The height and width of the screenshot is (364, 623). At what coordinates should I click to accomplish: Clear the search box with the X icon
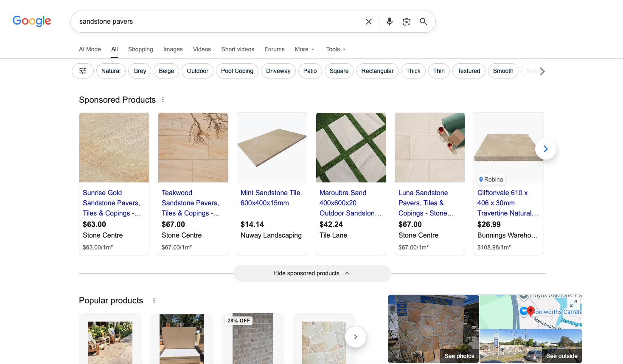(x=369, y=22)
